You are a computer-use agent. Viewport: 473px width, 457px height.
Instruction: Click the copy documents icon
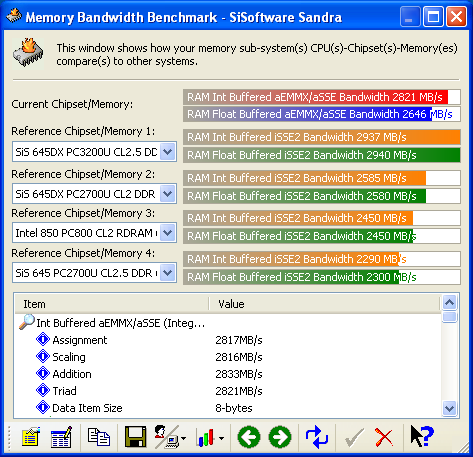click(98, 437)
